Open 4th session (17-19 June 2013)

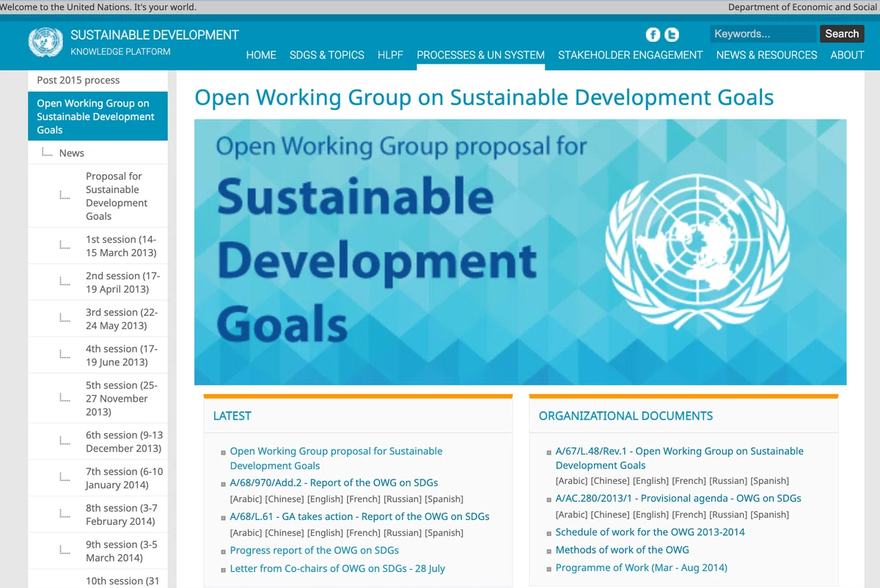pyautogui.click(x=122, y=356)
